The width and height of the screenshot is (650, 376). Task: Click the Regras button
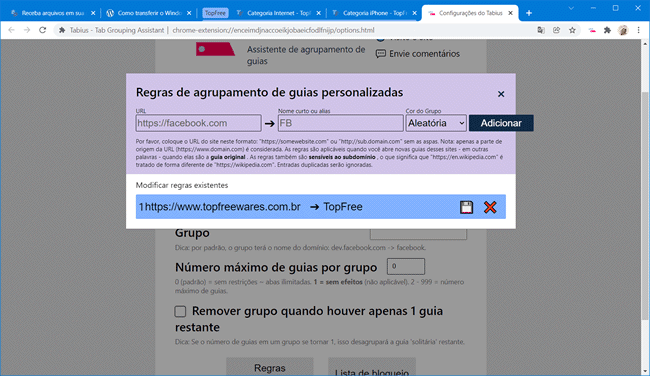tap(269, 367)
